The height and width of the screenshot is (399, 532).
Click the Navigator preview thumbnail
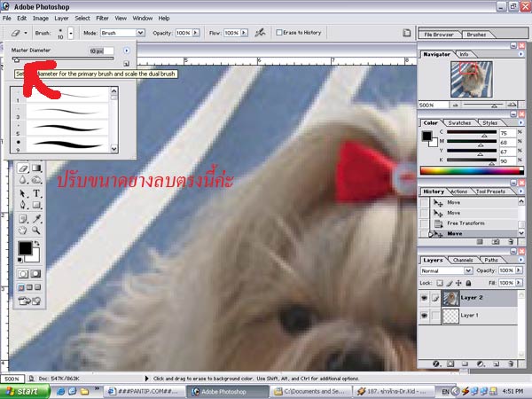(472, 79)
